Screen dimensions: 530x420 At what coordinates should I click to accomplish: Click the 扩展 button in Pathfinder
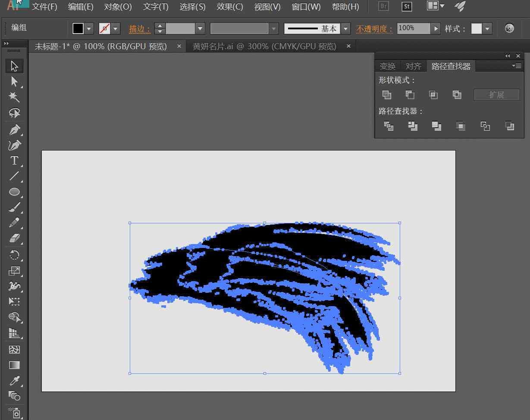(x=496, y=95)
